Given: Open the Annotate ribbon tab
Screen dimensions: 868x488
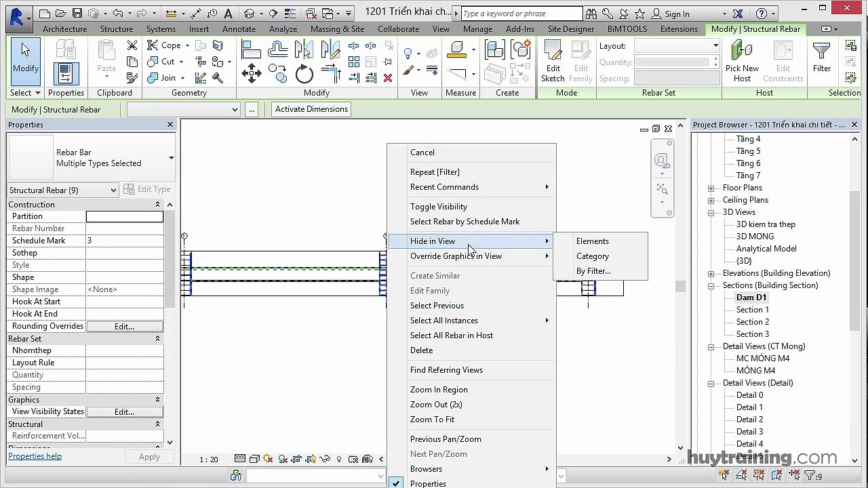Looking at the screenshot, I should point(239,29).
